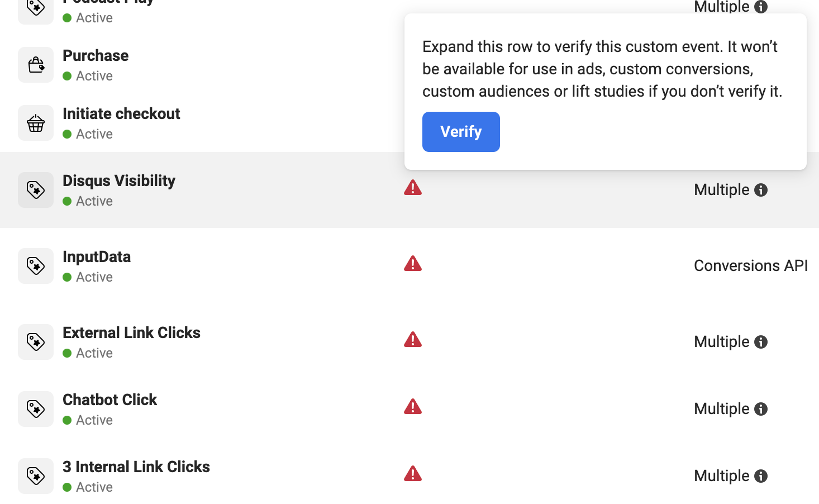Viewport: 819px width, 504px height.
Task: Click the info icon in External Link Clicks row
Action: [761, 342]
